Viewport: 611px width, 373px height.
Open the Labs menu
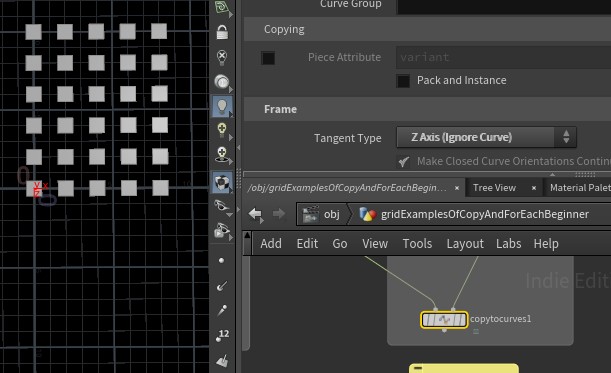click(508, 244)
